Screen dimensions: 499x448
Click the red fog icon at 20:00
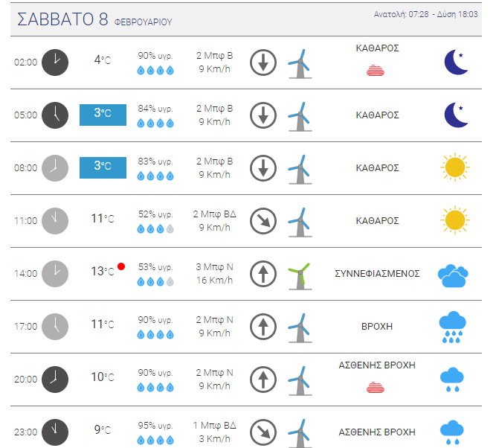click(376, 388)
